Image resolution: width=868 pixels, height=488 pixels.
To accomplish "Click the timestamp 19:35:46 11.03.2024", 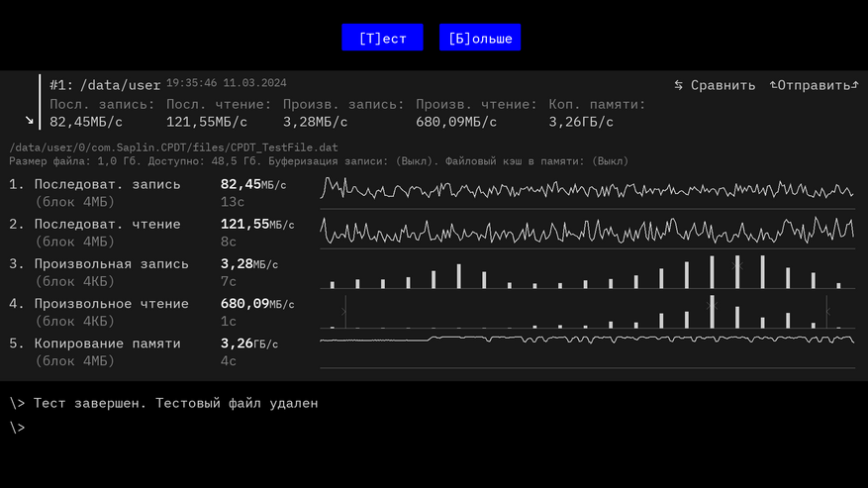I will click(x=227, y=83).
